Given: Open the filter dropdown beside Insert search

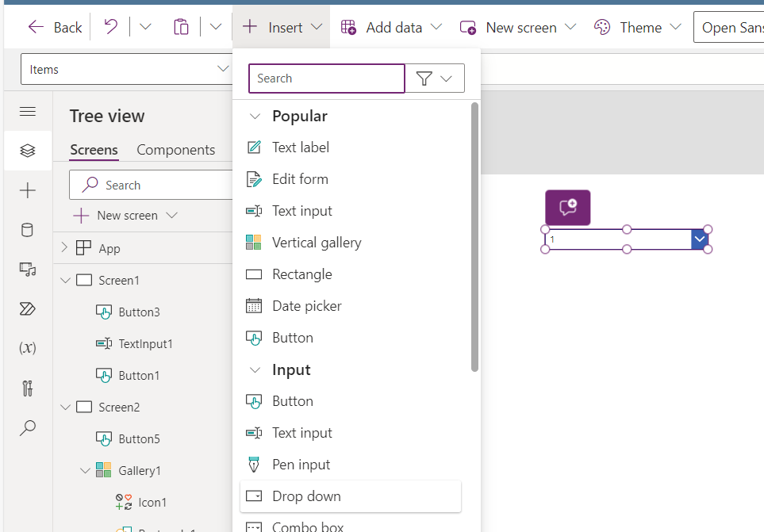Looking at the screenshot, I should coord(435,78).
